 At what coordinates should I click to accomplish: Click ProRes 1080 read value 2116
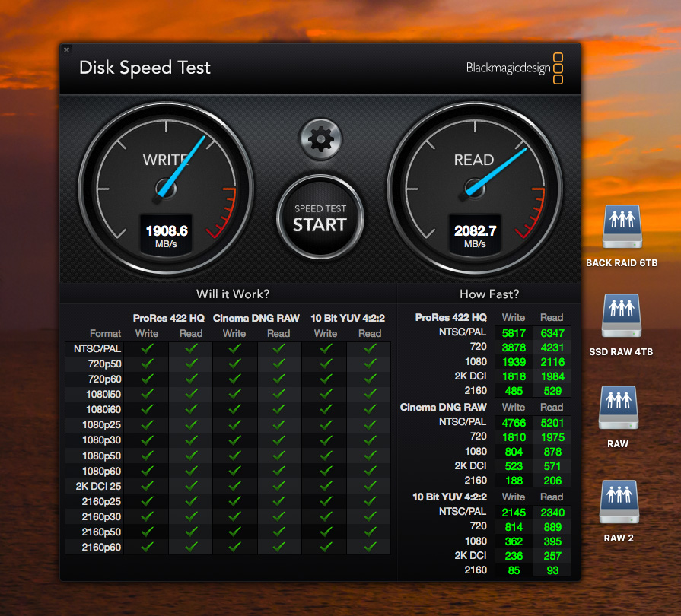tap(552, 361)
